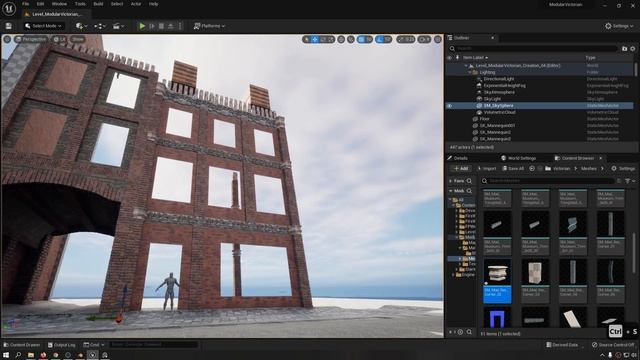Click Import in Content Browser
This screenshot has height=360, width=640.
[x=487, y=169]
